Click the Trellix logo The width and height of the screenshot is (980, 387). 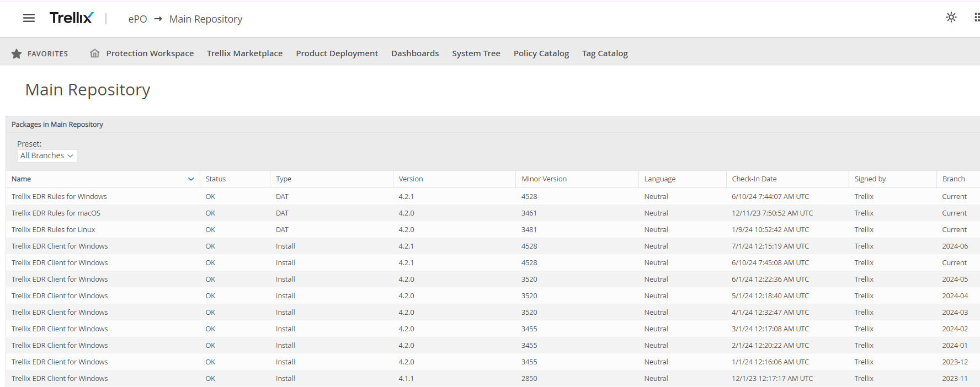click(x=71, y=18)
